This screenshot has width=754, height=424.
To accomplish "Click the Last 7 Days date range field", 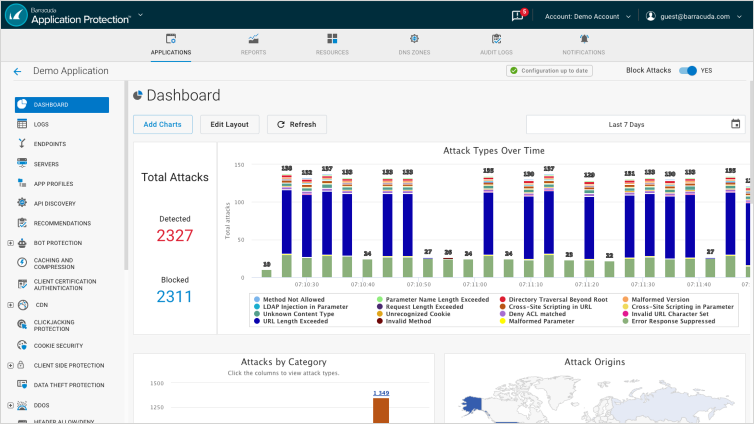I will [x=626, y=124].
